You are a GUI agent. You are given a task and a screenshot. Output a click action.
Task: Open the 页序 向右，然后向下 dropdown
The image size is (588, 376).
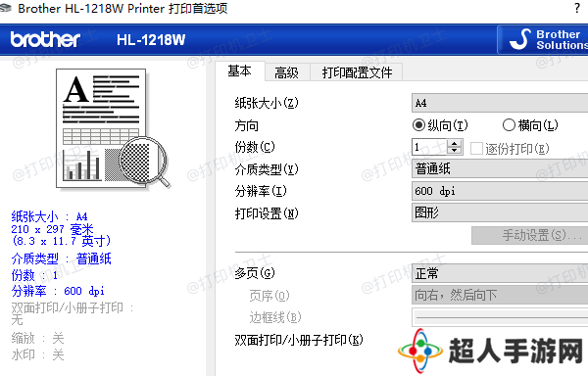coord(500,295)
